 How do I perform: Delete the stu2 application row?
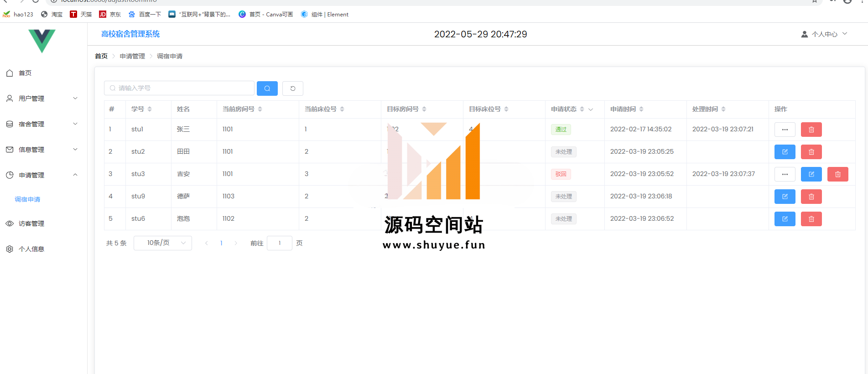(811, 152)
